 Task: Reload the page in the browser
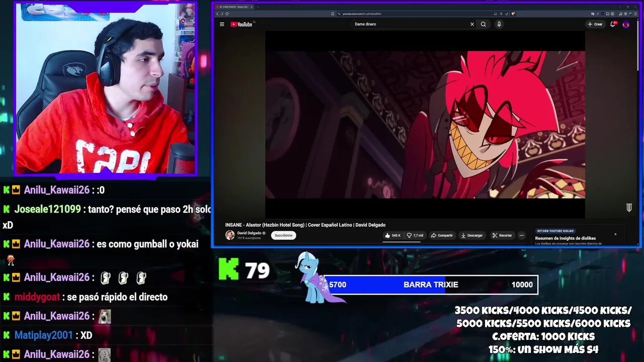point(227,14)
